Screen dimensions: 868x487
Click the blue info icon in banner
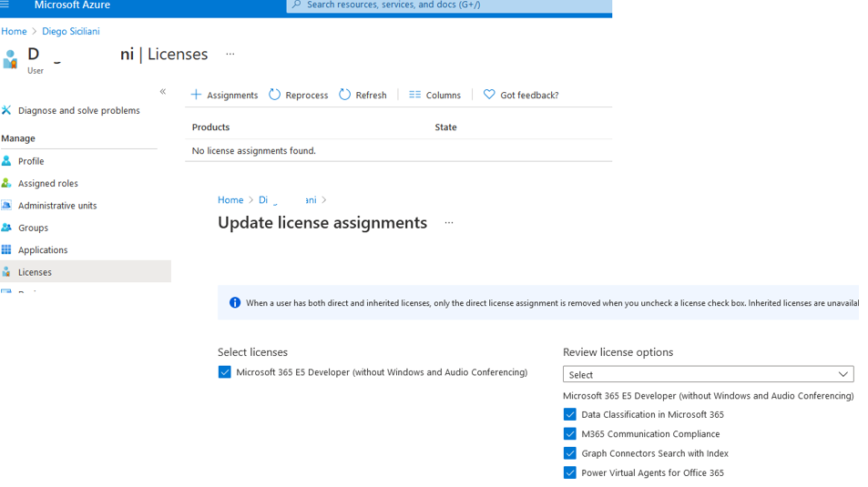tap(235, 303)
